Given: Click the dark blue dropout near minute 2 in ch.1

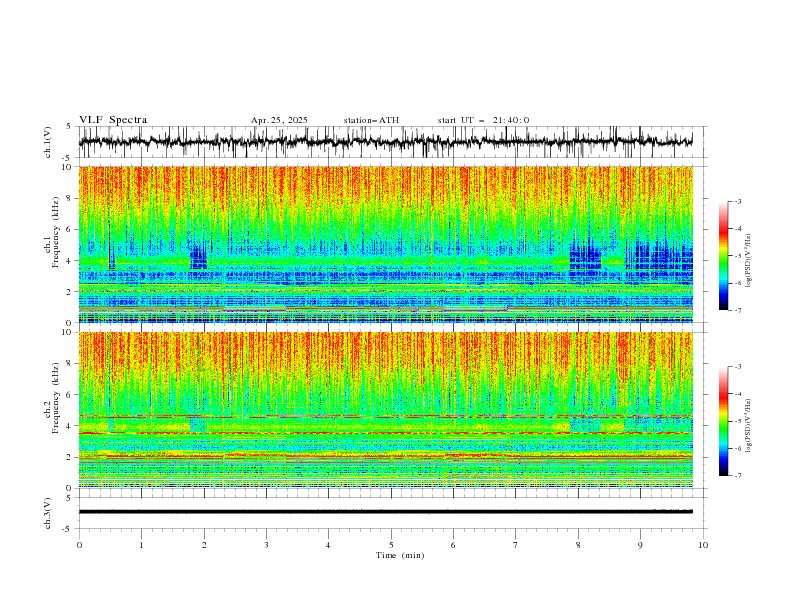Looking at the screenshot, I should [198, 257].
